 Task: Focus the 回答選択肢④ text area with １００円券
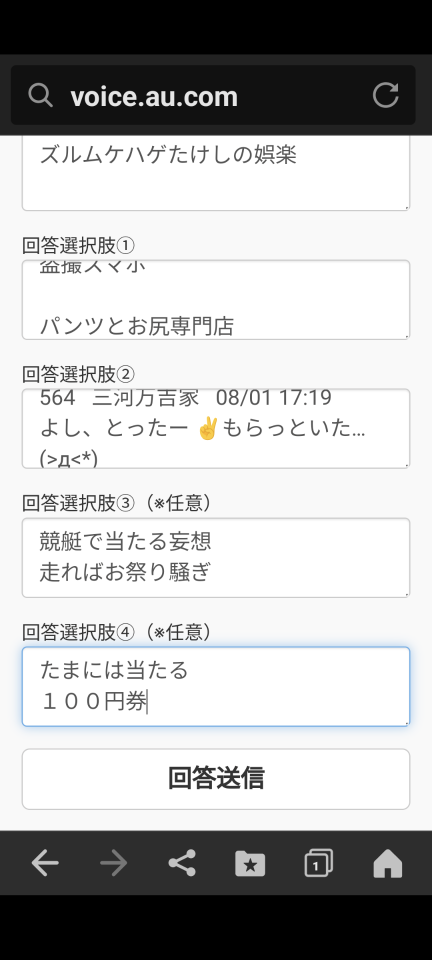tap(216, 686)
